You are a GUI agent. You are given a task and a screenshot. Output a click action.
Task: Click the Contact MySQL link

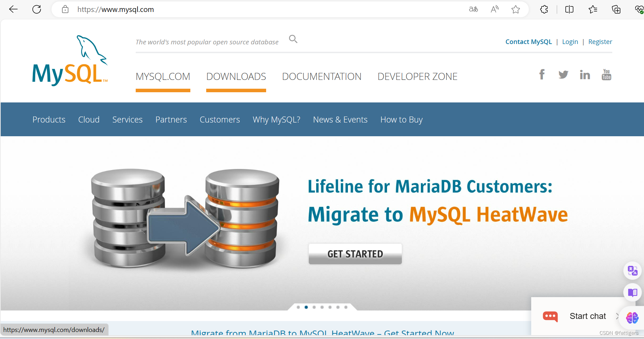528,42
